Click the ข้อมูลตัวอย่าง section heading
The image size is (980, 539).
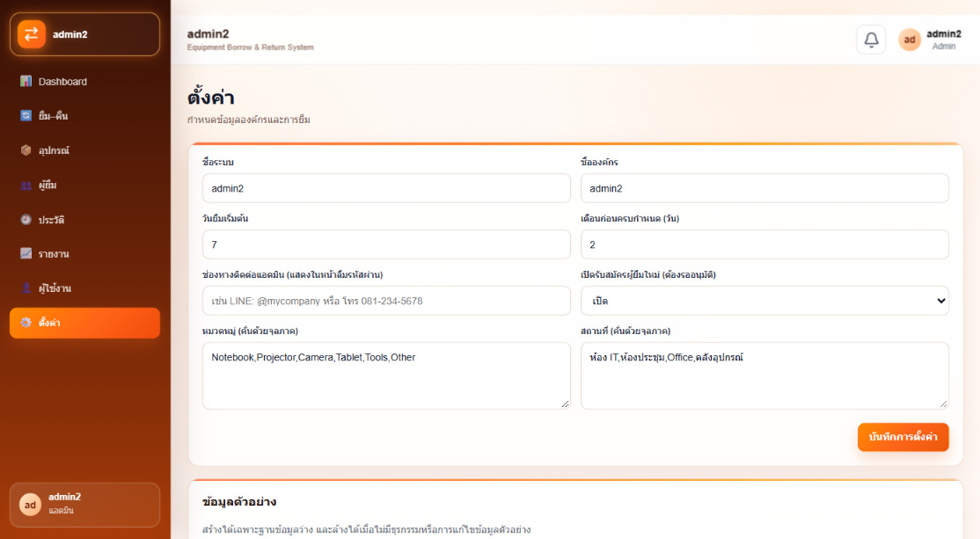tap(239, 501)
